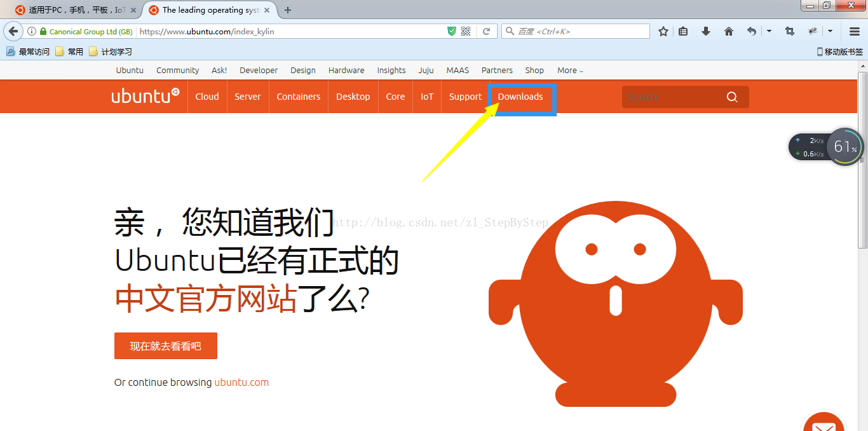This screenshot has width=868, height=431.
Task: Open dropdown next to the undo arrow
Action: click(770, 31)
